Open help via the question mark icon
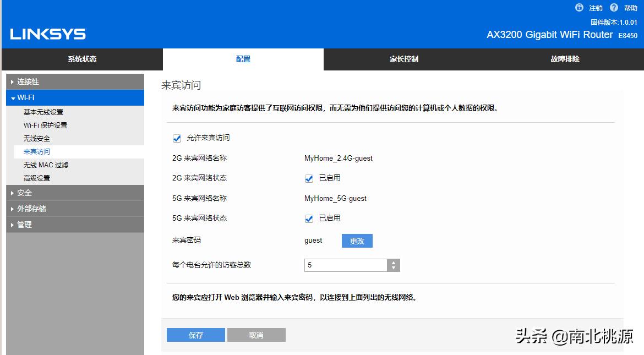The height and width of the screenshot is (355, 644). [x=613, y=8]
